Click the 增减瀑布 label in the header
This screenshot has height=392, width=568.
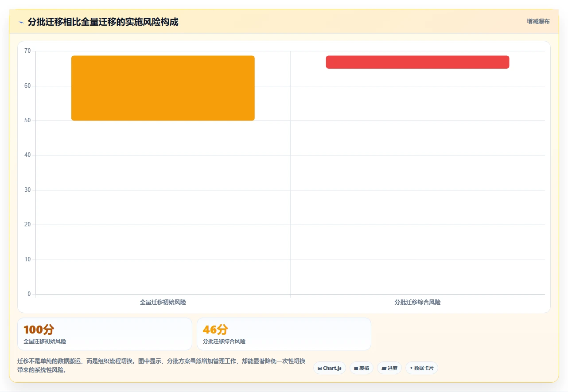[x=538, y=21]
